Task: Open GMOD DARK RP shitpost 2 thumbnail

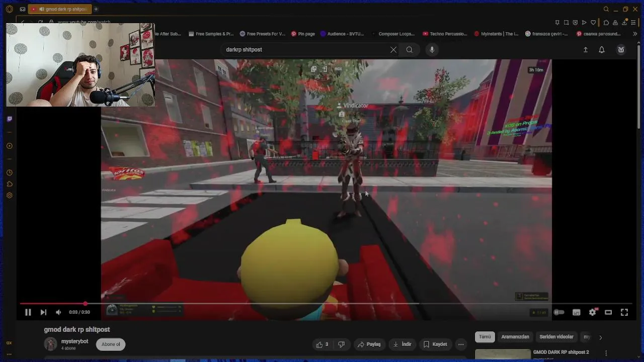Action: [x=503, y=354]
